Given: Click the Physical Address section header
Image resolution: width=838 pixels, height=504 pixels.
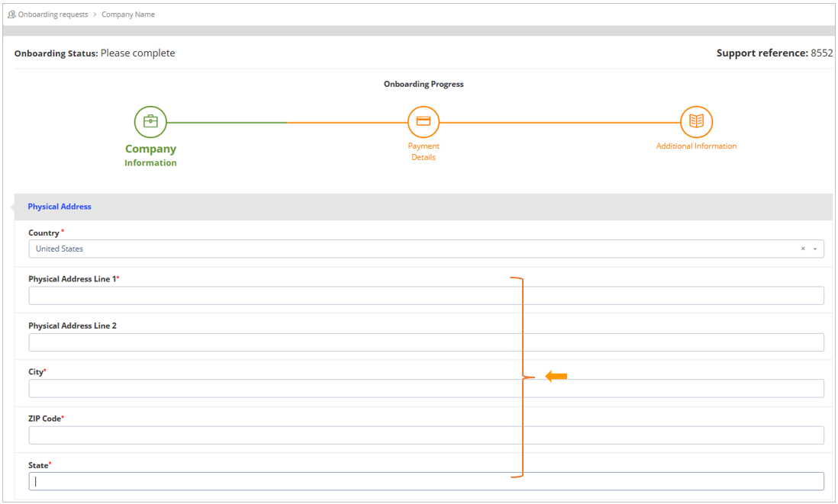Looking at the screenshot, I should click(x=60, y=206).
